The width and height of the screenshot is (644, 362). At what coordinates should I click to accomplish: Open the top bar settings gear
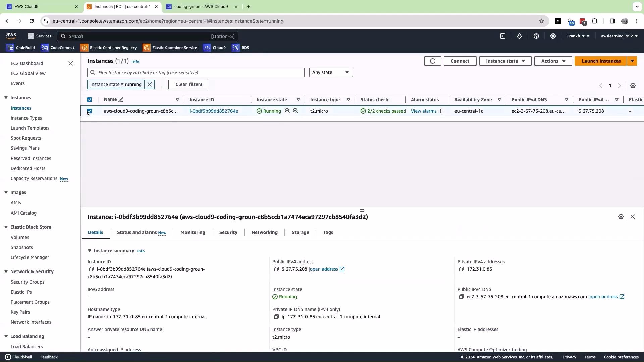[x=553, y=36]
